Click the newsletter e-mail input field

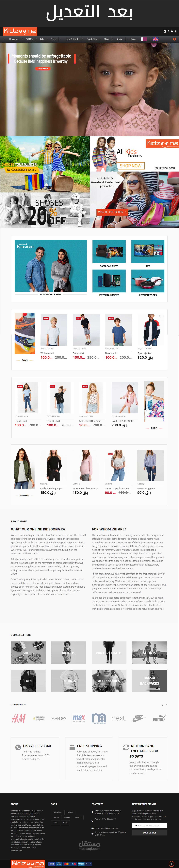point(149,826)
